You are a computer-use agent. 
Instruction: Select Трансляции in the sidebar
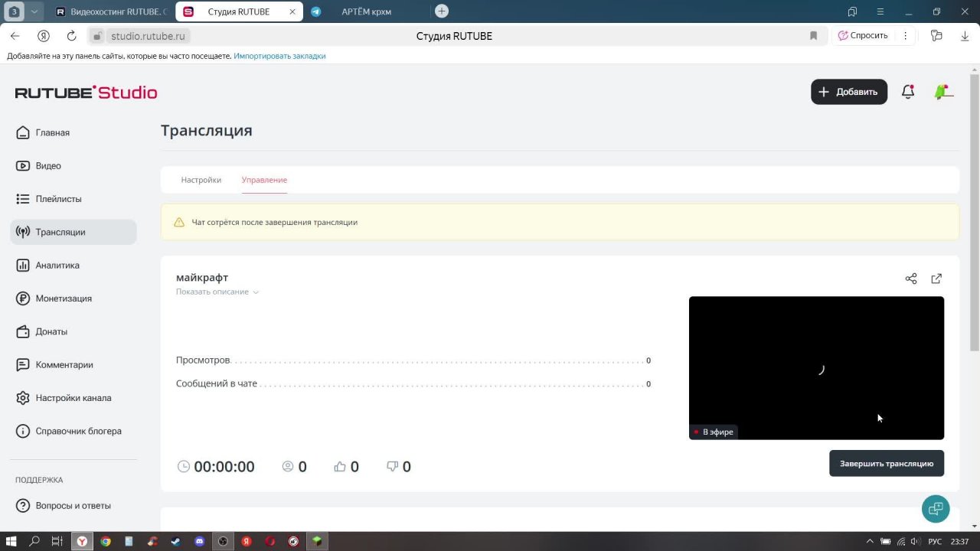coord(73,232)
